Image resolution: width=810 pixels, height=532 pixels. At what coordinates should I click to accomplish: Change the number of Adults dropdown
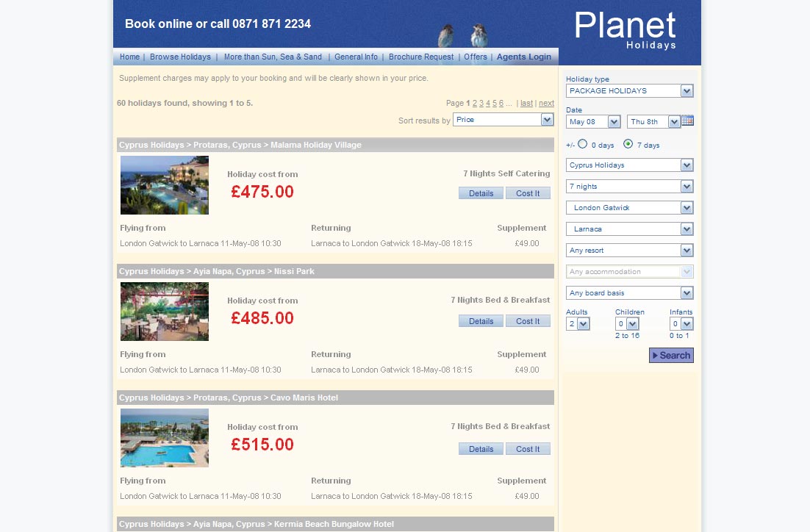click(578, 324)
